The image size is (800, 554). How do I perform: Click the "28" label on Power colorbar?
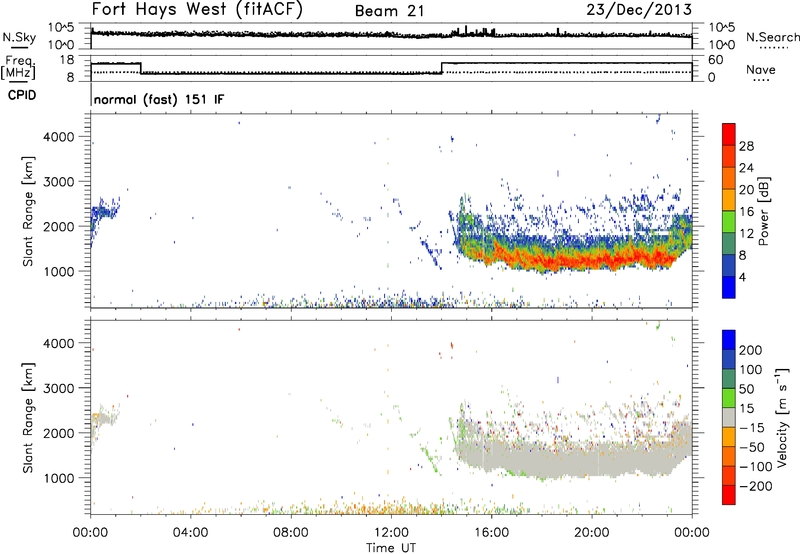point(746,146)
